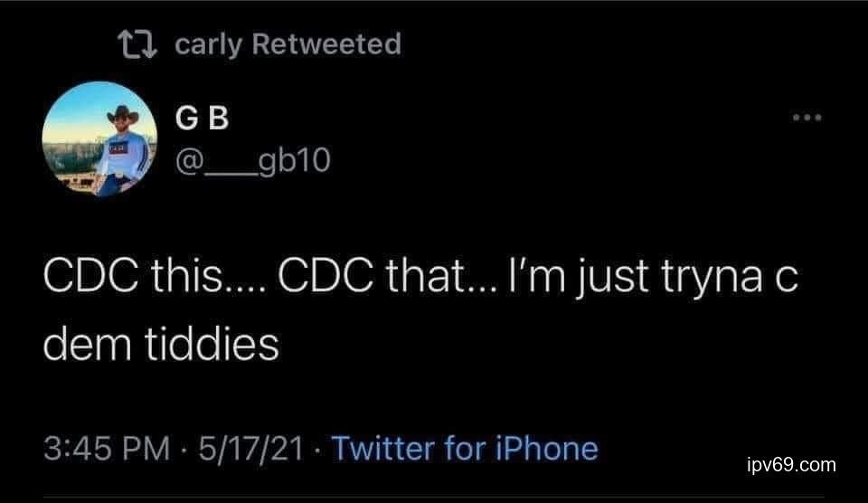Click the word "iPhone" in the source label
The image size is (868, 503).
click(x=548, y=449)
